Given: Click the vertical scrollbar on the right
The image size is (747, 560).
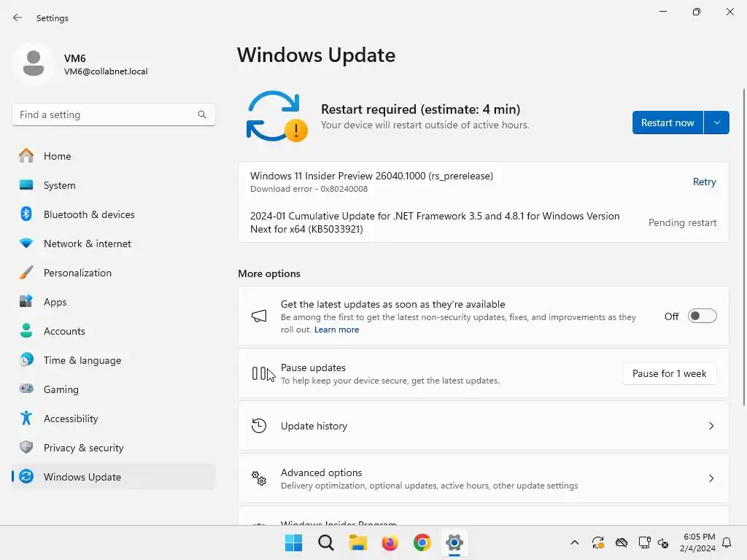Looking at the screenshot, I should tap(744, 246).
